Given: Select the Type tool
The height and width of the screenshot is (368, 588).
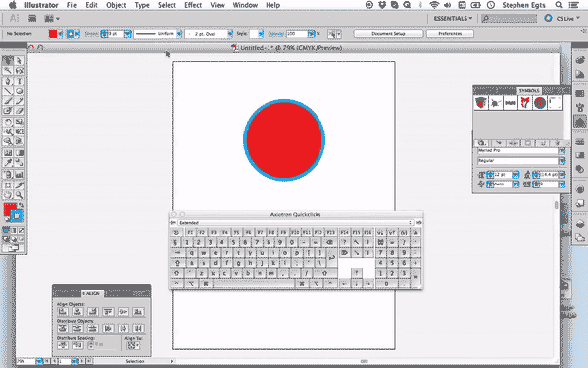Looking at the screenshot, I should click(x=20, y=81).
